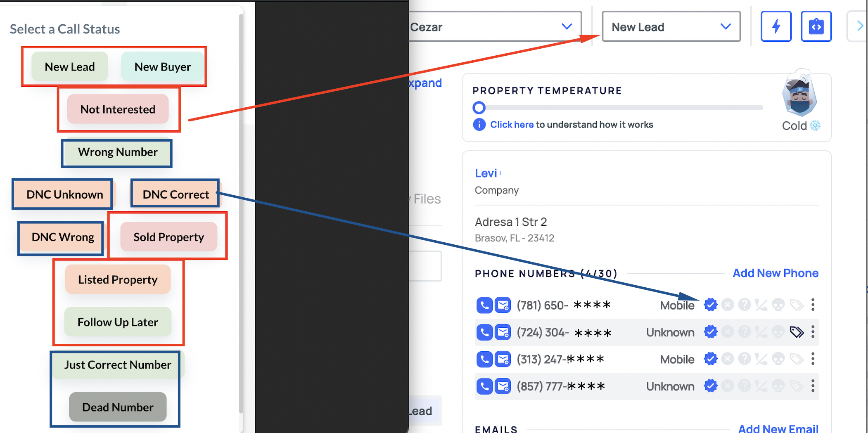
Task: Click the skull dead-number icon on (313) 247 row
Action: (x=778, y=359)
